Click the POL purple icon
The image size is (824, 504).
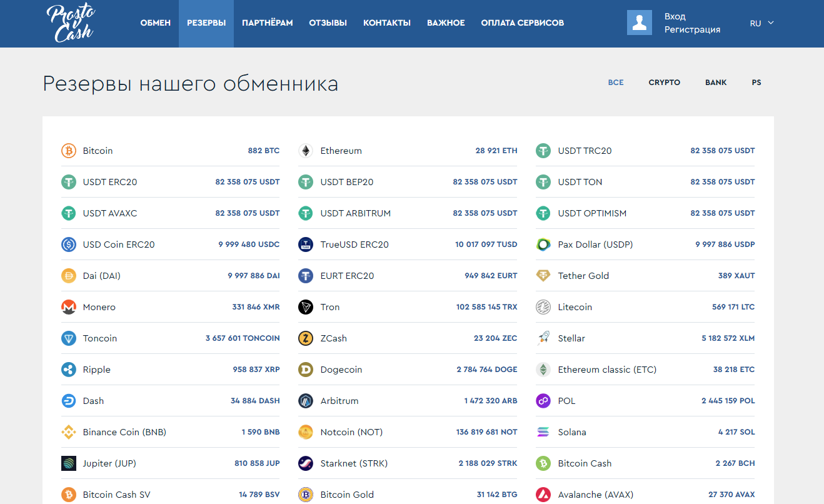click(x=543, y=401)
